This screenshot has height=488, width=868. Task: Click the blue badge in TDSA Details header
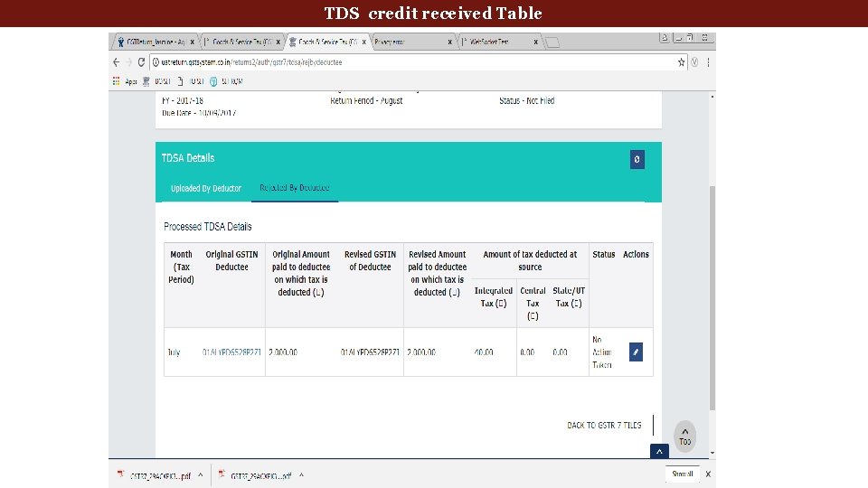(x=637, y=159)
